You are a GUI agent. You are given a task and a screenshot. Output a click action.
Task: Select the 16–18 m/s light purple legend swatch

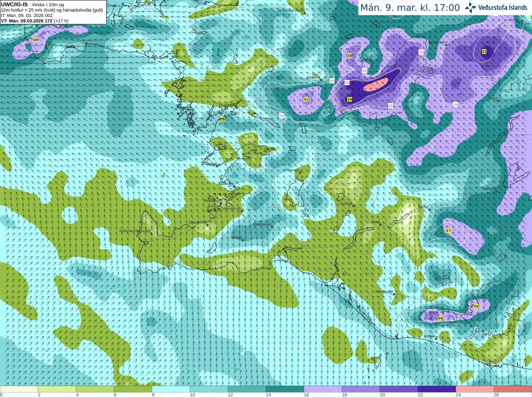pyautogui.click(x=323, y=389)
